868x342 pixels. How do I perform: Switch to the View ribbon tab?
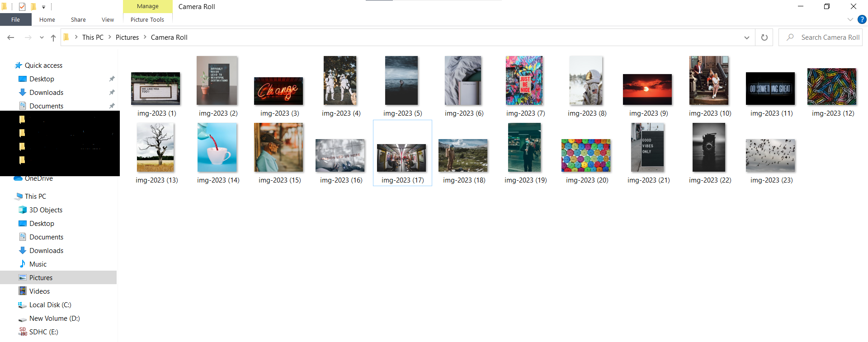108,19
